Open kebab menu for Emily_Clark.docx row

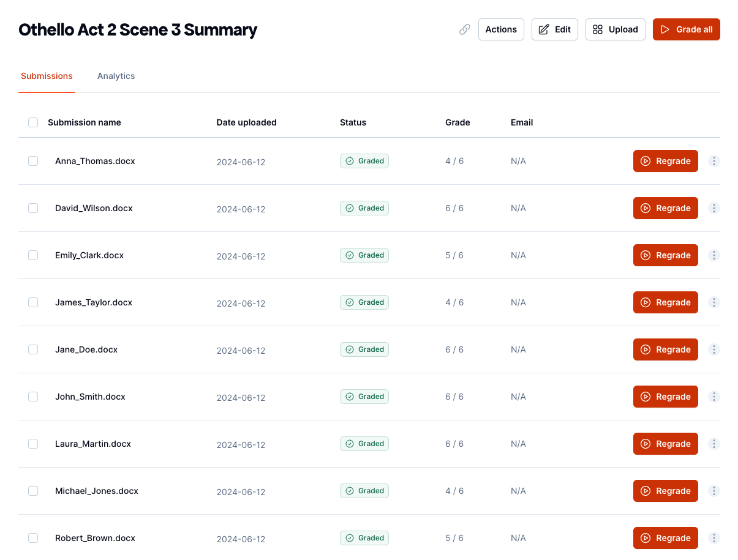point(714,255)
